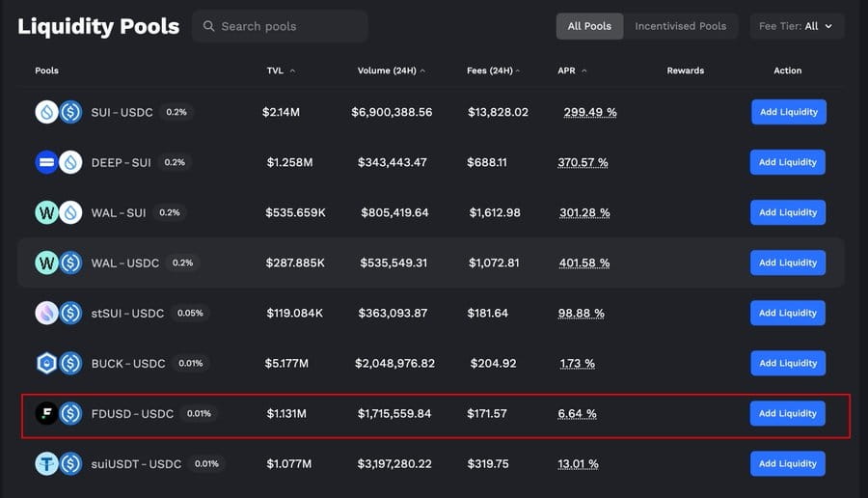Screen dimensions: 868x498
Task: Click the USDC token icon in SUI-USDC row
Action: pyautogui.click(x=70, y=112)
